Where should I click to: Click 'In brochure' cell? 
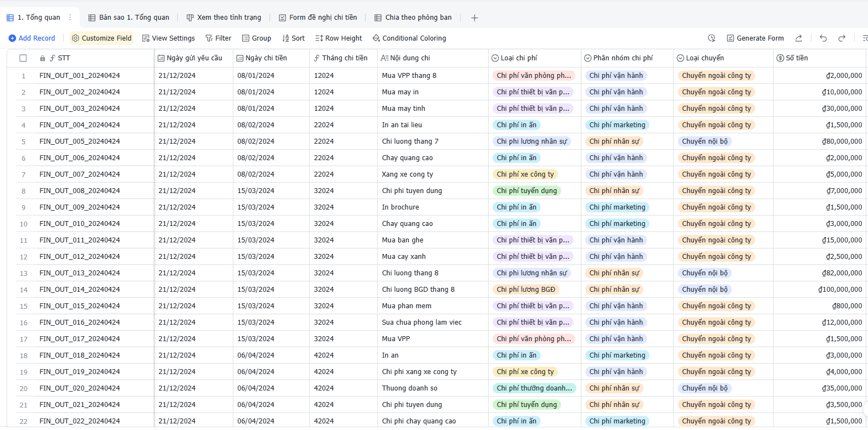coord(433,207)
